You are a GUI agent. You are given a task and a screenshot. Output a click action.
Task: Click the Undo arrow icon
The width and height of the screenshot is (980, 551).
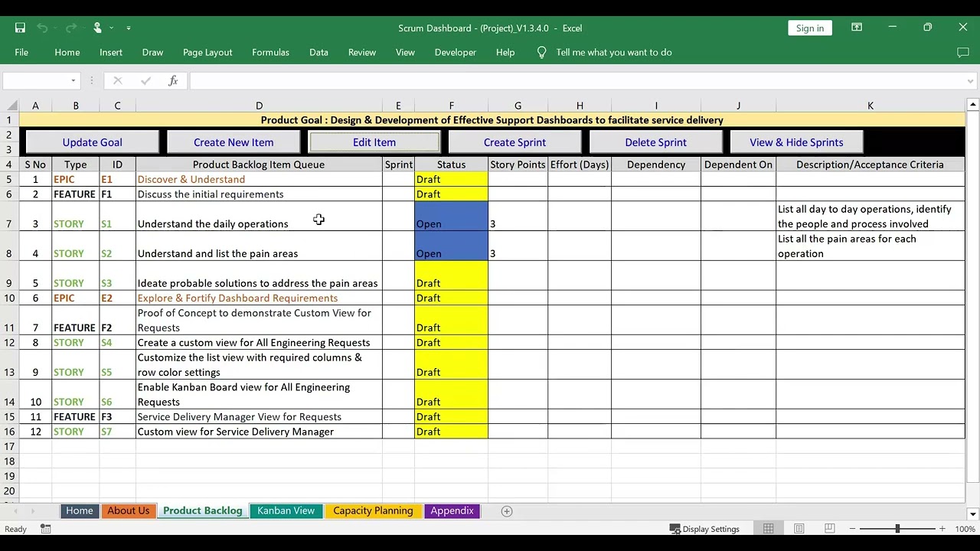click(x=42, y=28)
